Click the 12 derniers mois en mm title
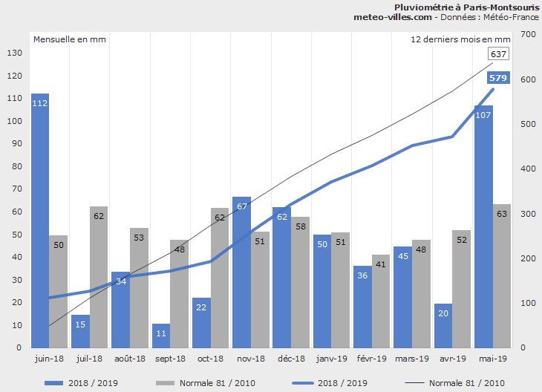The width and height of the screenshot is (542, 392). click(460, 39)
